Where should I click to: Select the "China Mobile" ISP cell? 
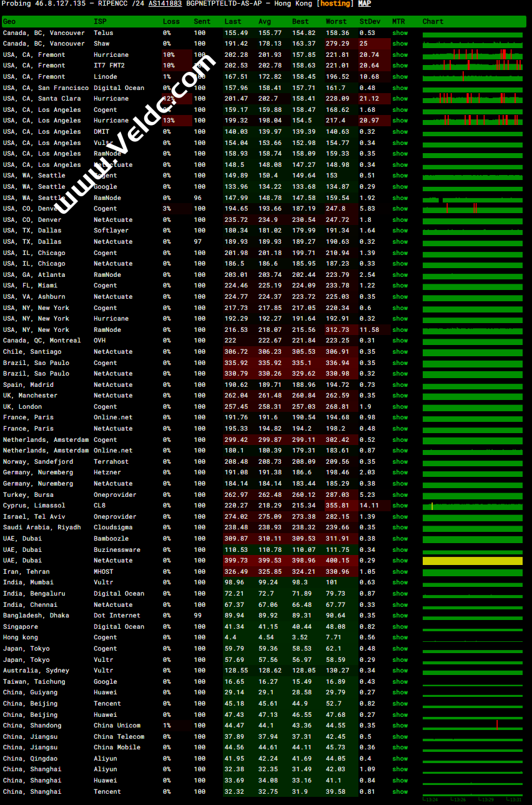point(117,747)
